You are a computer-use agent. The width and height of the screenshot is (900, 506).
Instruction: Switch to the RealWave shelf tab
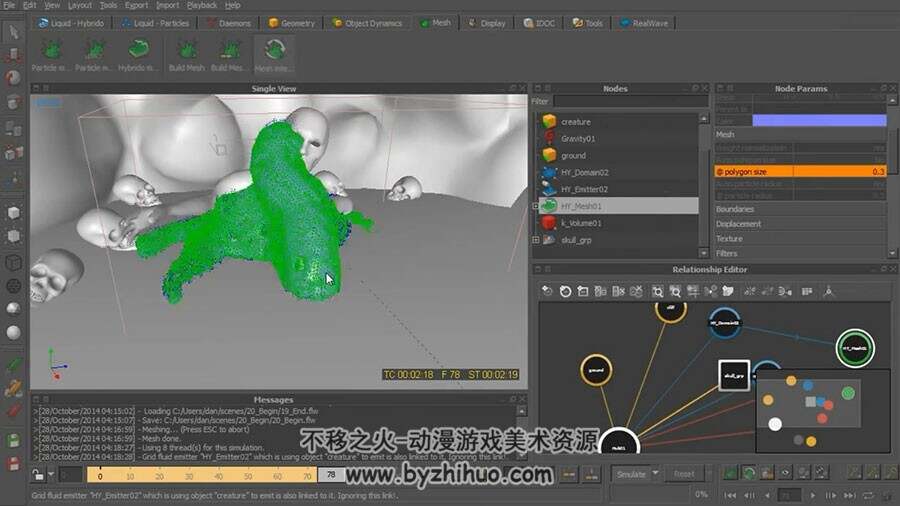point(644,23)
